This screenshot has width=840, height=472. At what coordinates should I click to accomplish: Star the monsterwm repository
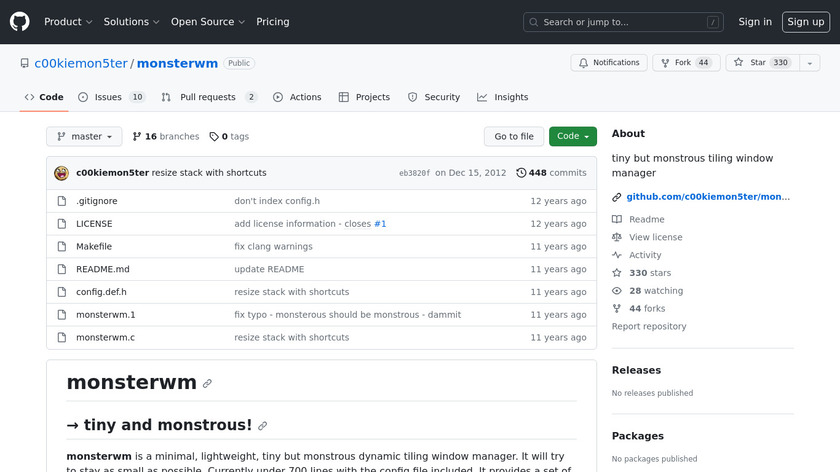[750, 63]
